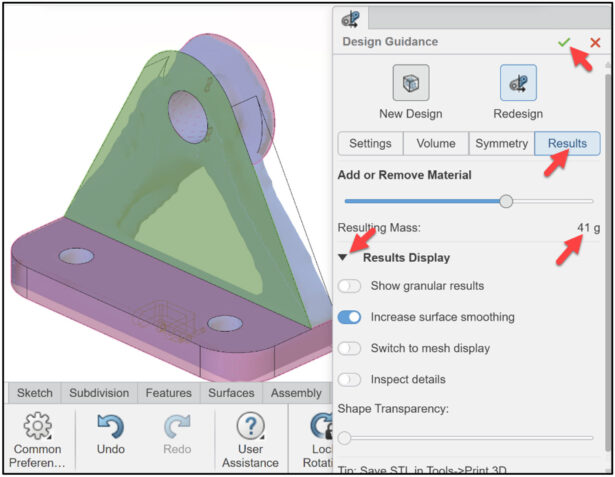Collapse the Results Display section

pyautogui.click(x=343, y=258)
